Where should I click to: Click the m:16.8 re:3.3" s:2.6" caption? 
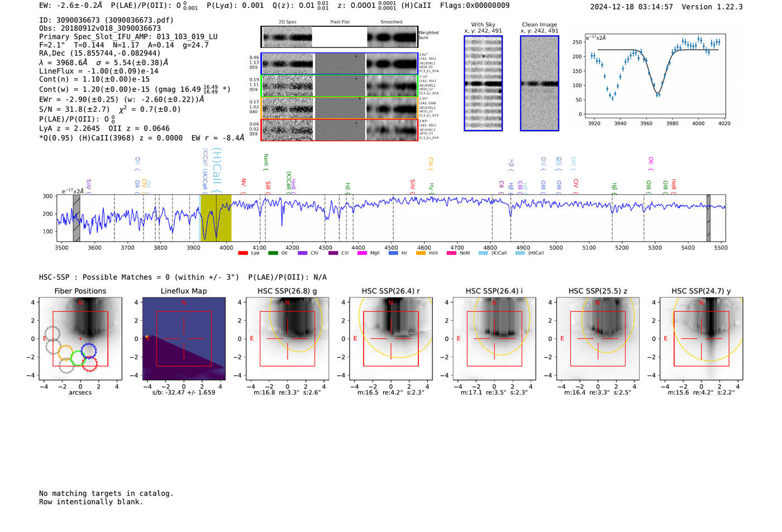point(287,392)
